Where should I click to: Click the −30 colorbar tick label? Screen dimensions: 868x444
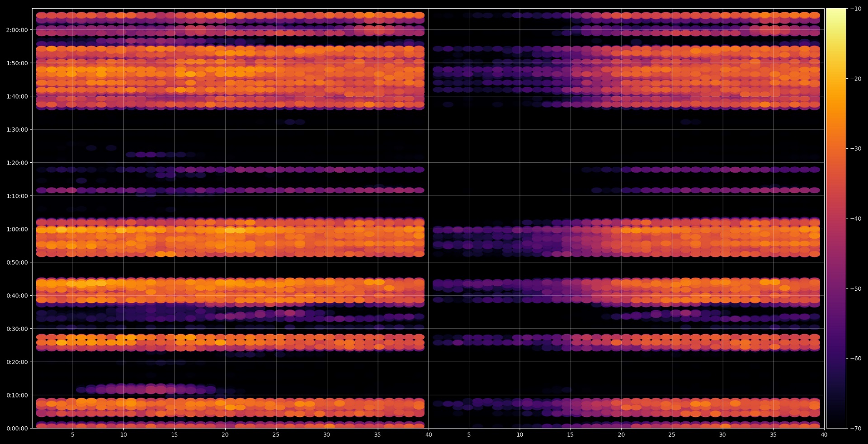(x=855, y=149)
